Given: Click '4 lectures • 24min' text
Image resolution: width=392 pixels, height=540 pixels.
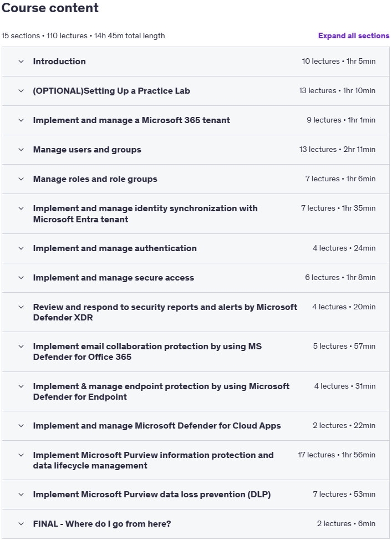Looking at the screenshot, I should point(344,248).
